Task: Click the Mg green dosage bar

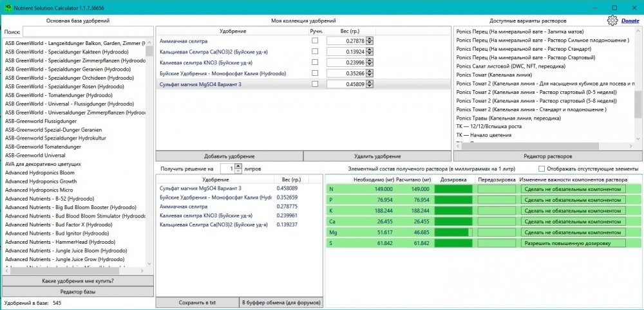Action: (451, 232)
